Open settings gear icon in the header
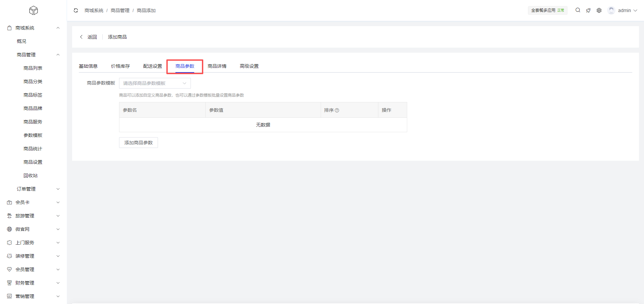The image size is (644, 304). point(599,10)
